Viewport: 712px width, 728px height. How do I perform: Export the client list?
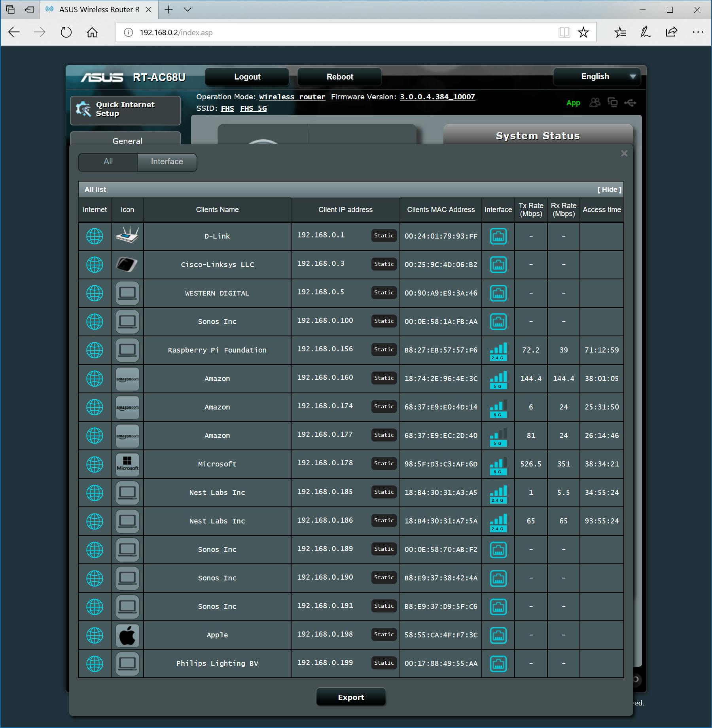pyautogui.click(x=351, y=697)
